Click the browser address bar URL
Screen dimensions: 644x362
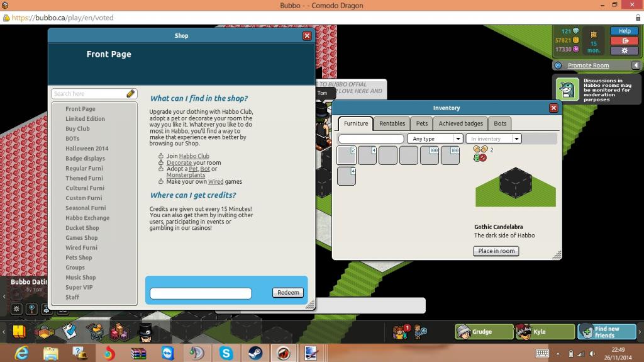pos(62,18)
